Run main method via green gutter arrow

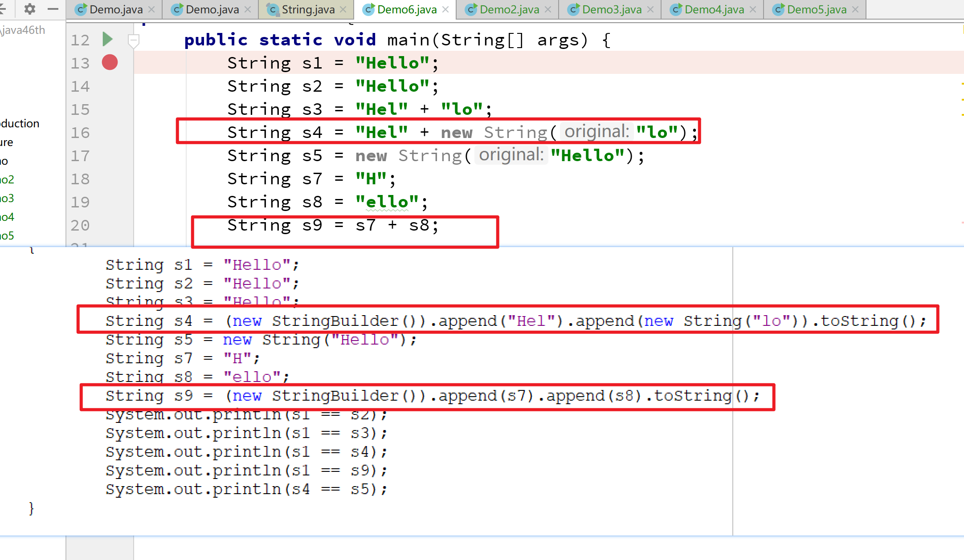[x=107, y=39]
